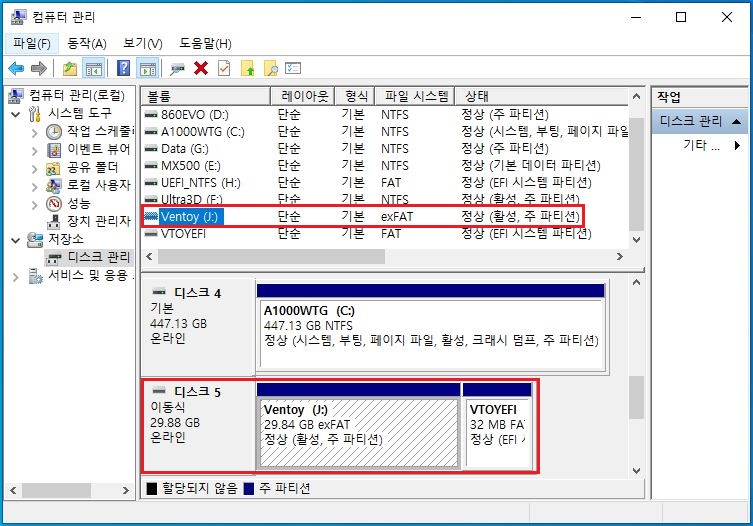Open the 도움말(H) menu
The image size is (753, 526).
[205, 44]
